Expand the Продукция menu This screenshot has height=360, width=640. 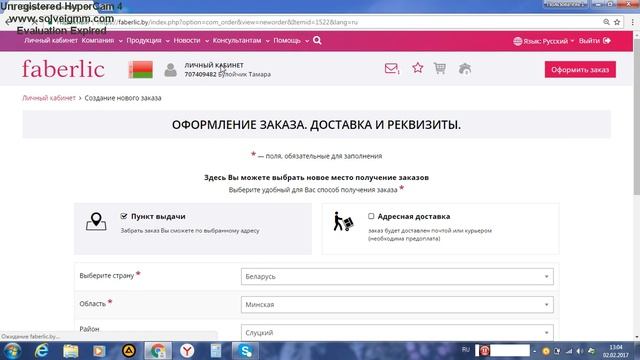[x=148, y=40]
